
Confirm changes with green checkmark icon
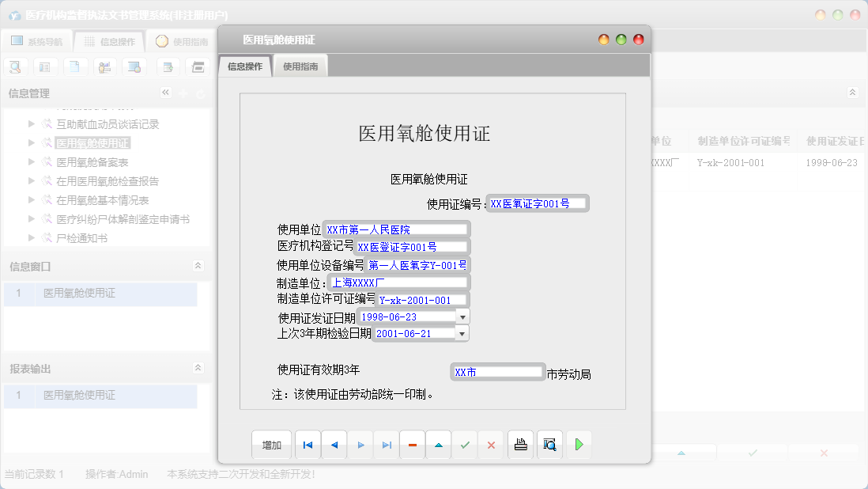point(465,445)
